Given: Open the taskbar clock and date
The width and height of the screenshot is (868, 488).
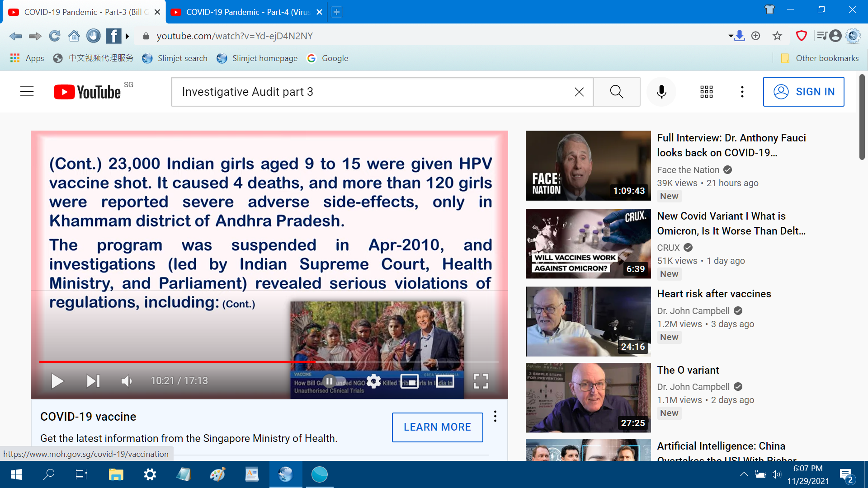Looking at the screenshot, I should tap(808, 474).
